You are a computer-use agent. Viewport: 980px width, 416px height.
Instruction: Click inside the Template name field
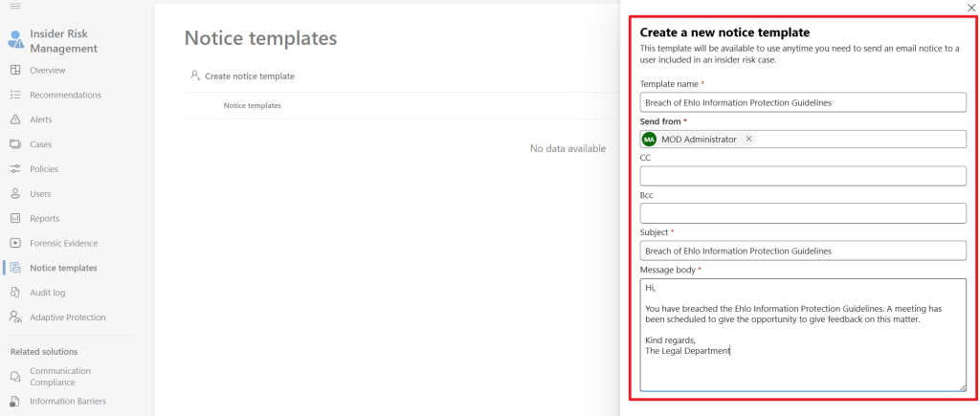click(802, 102)
